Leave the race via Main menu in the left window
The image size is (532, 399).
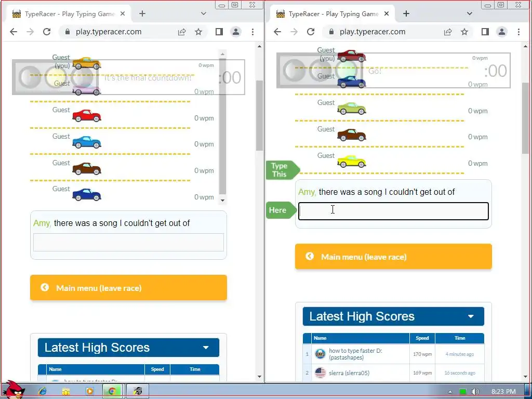(129, 288)
